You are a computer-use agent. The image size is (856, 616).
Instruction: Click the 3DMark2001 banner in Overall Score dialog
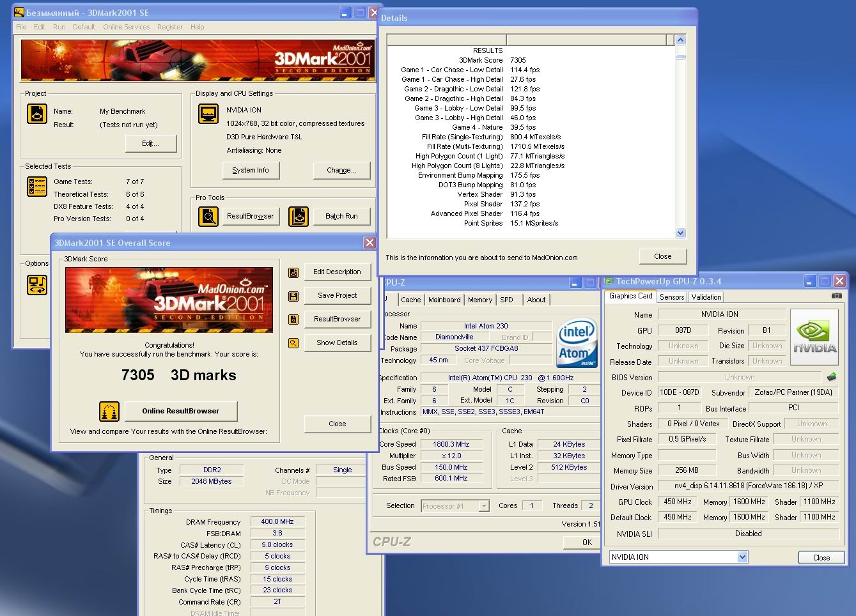coord(169,300)
